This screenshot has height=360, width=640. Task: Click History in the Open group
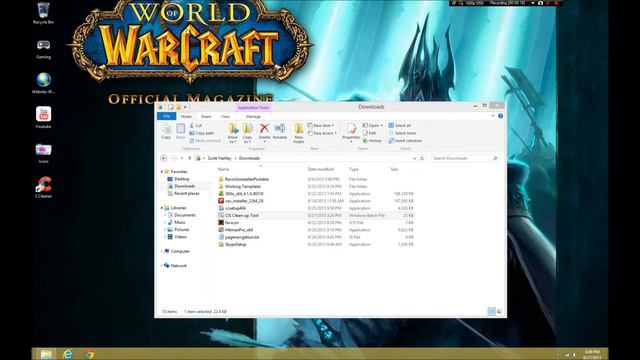[x=372, y=141]
